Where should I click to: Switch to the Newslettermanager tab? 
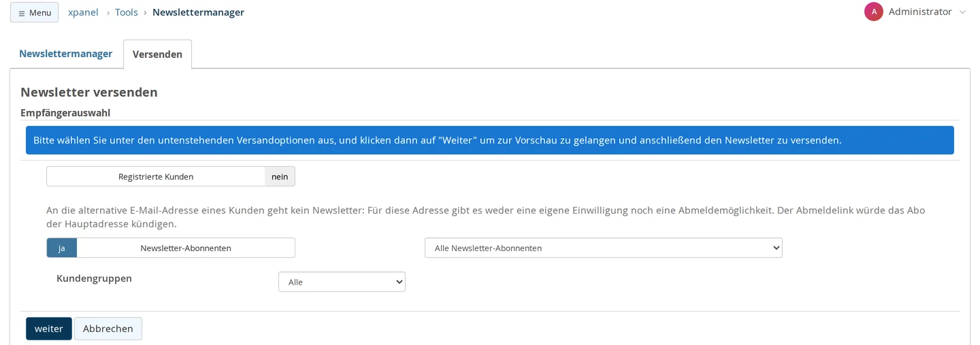click(x=66, y=54)
